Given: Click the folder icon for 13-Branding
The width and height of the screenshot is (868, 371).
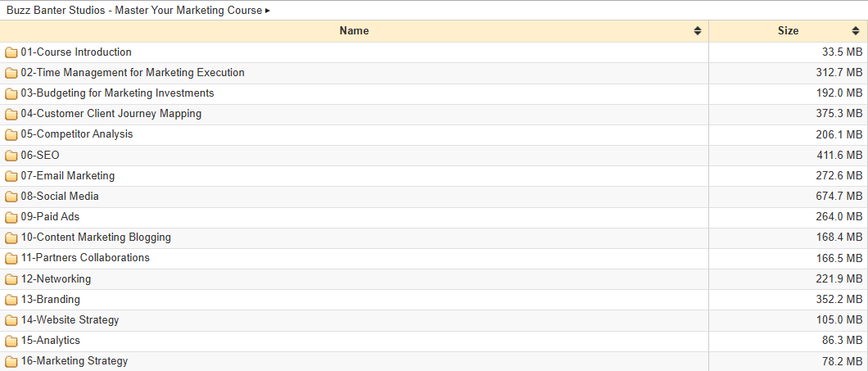Looking at the screenshot, I should pos(11,300).
